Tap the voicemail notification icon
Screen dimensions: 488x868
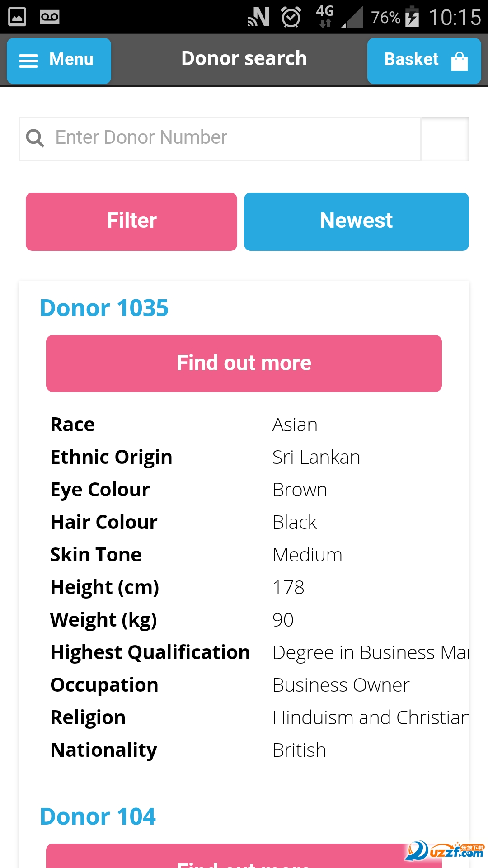tap(49, 17)
